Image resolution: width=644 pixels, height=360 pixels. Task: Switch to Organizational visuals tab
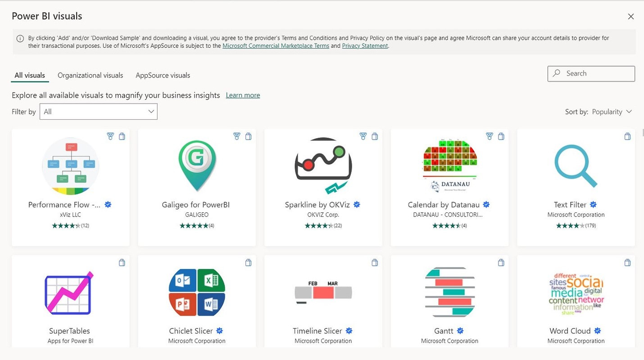pos(90,76)
